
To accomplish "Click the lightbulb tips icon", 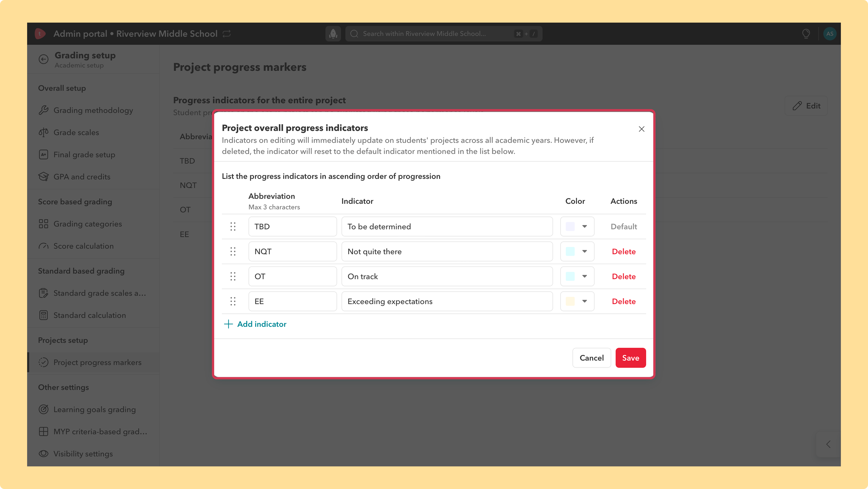I will click(x=806, y=34).
